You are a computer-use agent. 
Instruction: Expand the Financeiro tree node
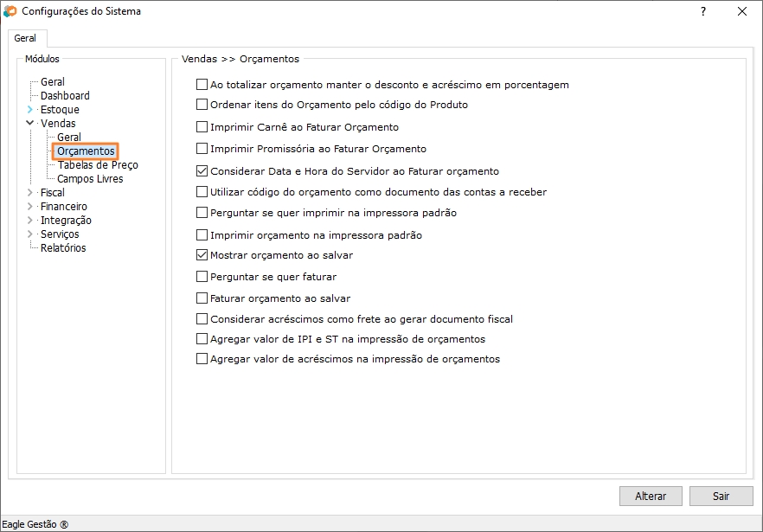[x=29, y=207]
